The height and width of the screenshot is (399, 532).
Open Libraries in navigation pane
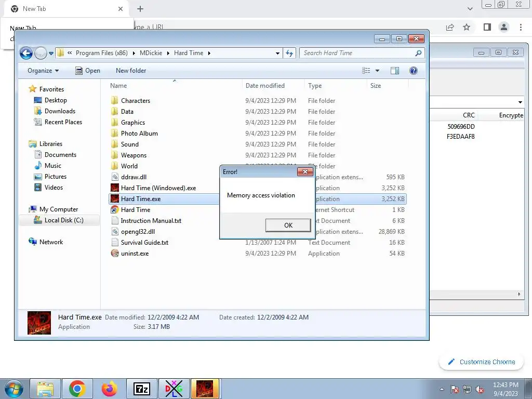click(x=51, y=144)
